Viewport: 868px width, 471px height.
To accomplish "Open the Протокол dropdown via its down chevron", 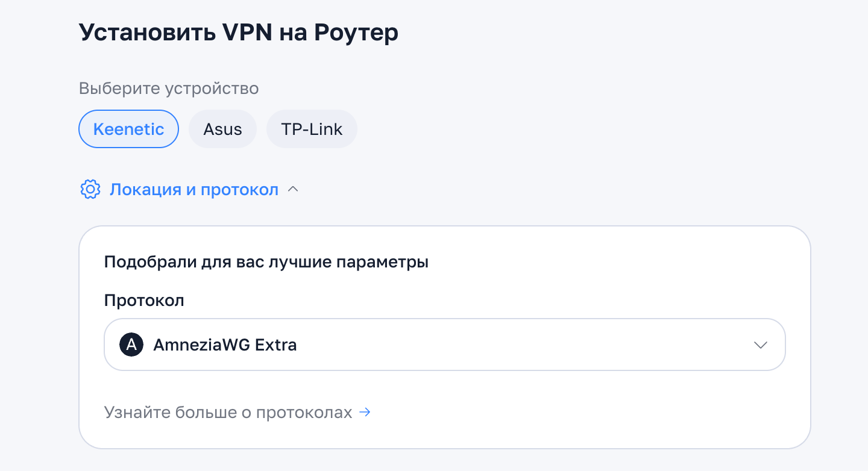I will pos(760,345).
